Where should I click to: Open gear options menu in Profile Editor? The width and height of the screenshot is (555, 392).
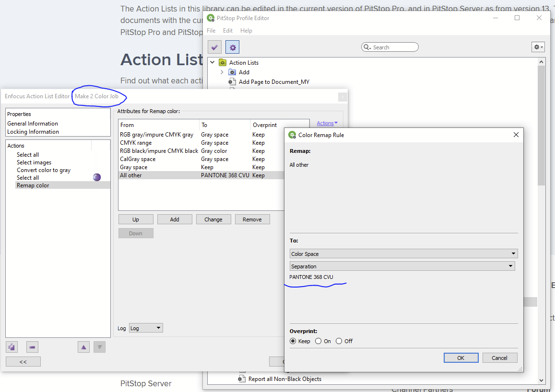[x=538, y=46]
